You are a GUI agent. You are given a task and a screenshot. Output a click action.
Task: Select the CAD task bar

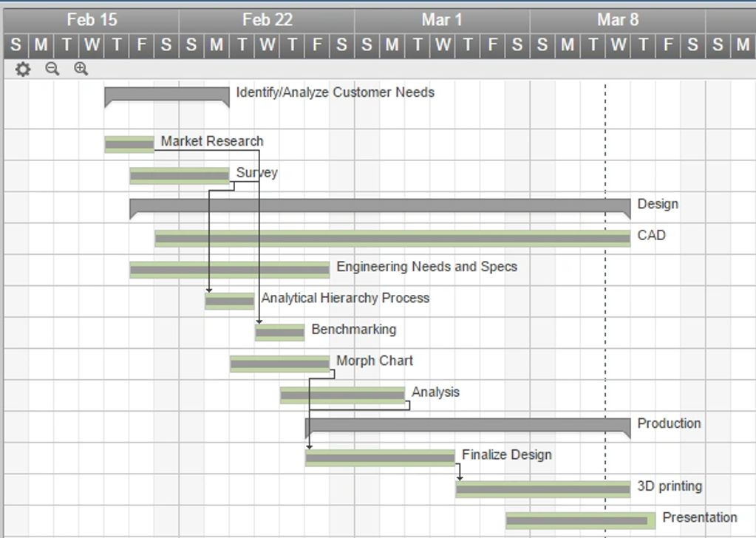click(x=392, y=238)
